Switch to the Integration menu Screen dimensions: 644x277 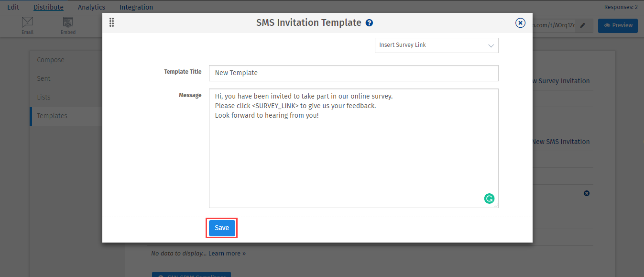(136, 7)
